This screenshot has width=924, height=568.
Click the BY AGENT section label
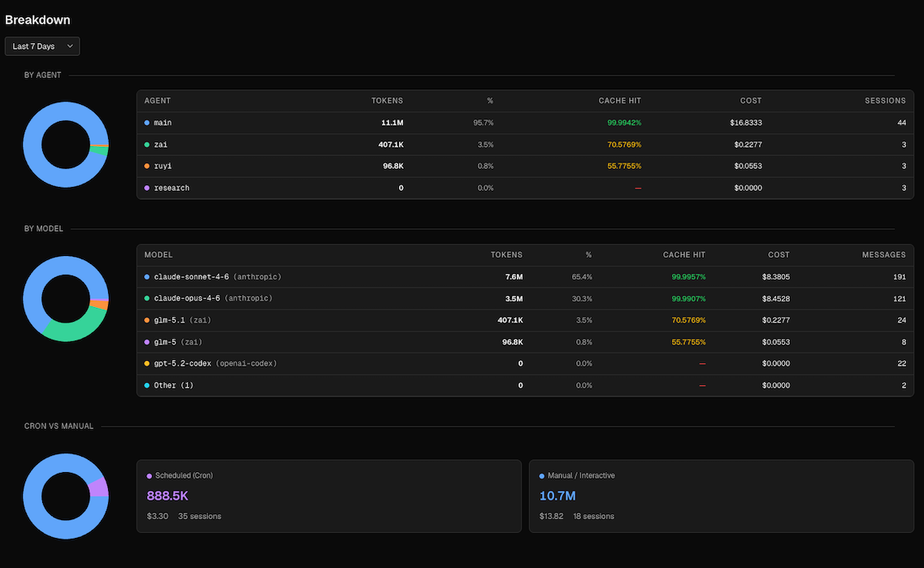point(42,75)
